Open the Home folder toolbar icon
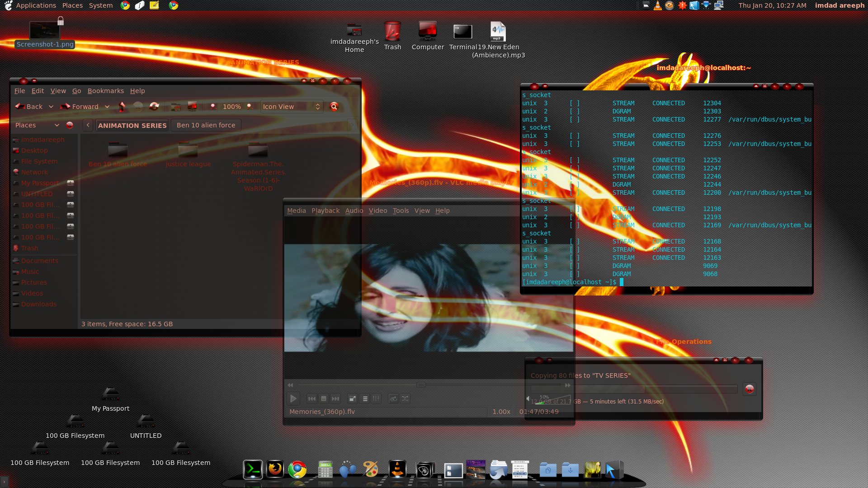This screenshot has height=488, width=868. [x=176, y=107]
